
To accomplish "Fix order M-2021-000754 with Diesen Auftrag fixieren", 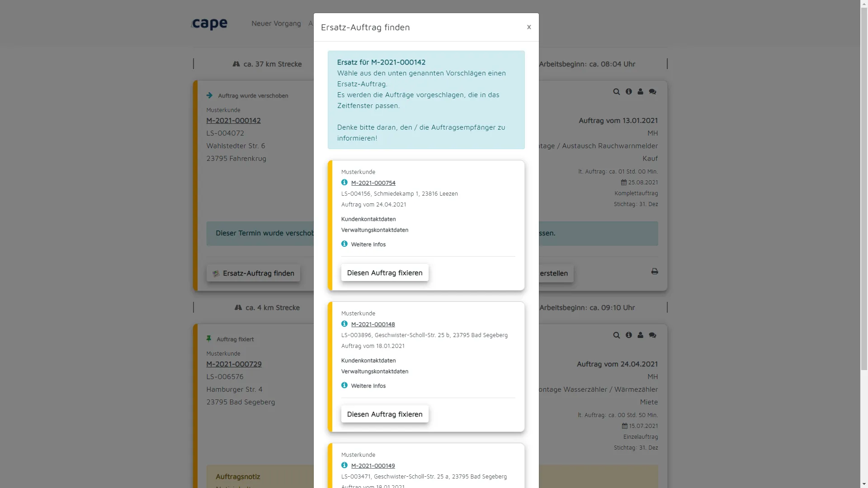I will [385, 273].
